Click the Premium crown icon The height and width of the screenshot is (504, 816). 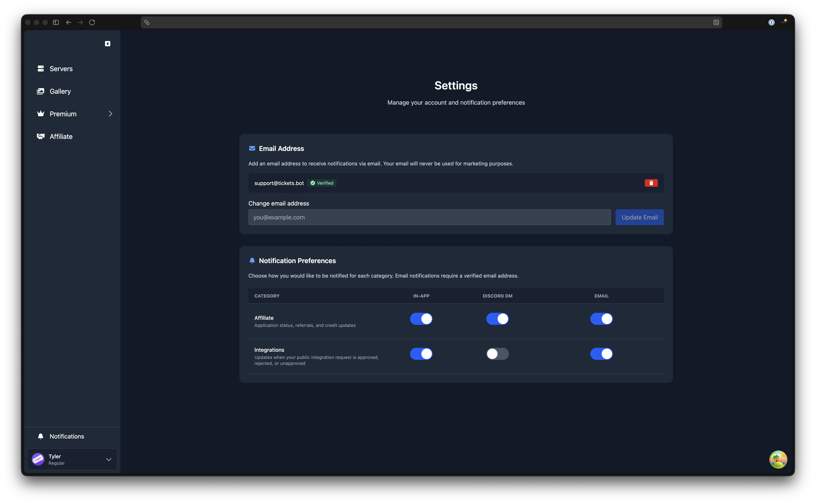(x=41, y=114)
